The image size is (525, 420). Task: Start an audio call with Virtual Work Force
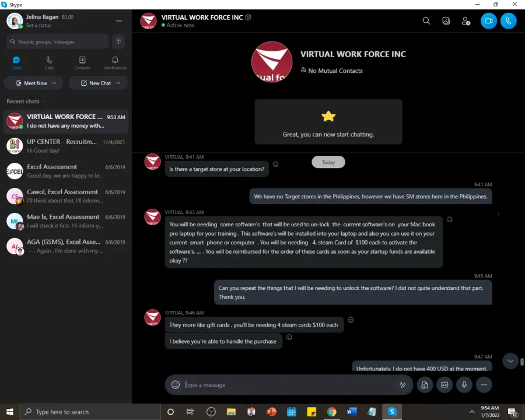[508, 21]
